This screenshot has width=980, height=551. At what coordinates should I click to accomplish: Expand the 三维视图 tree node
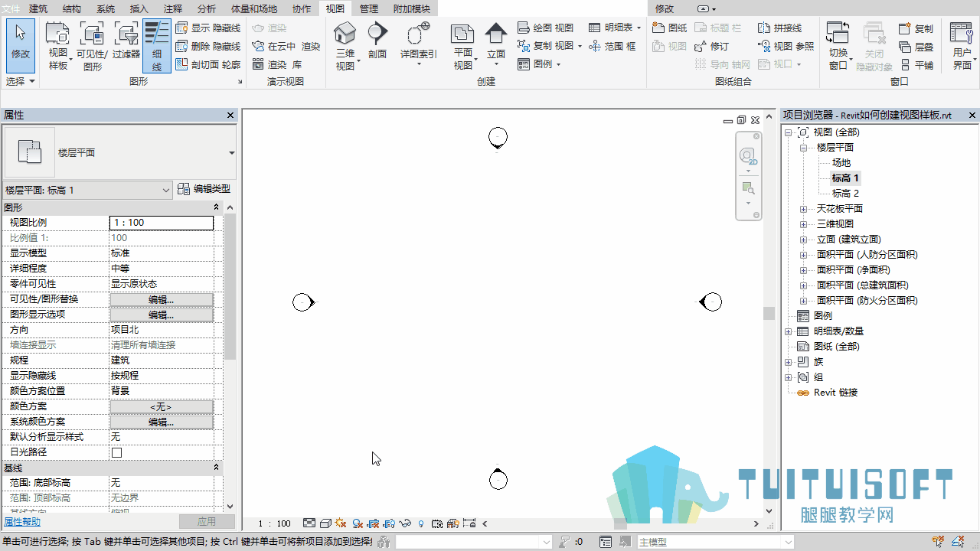click(803, 224)
